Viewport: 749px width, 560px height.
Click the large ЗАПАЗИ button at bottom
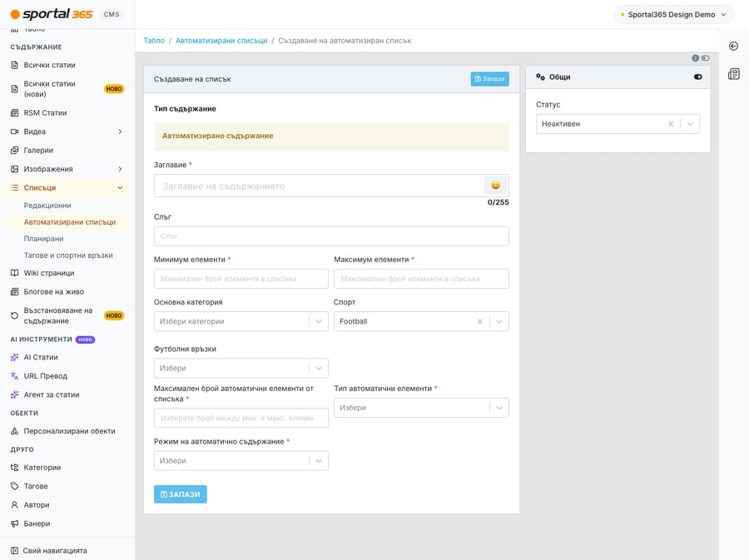(x=180, y=494)
